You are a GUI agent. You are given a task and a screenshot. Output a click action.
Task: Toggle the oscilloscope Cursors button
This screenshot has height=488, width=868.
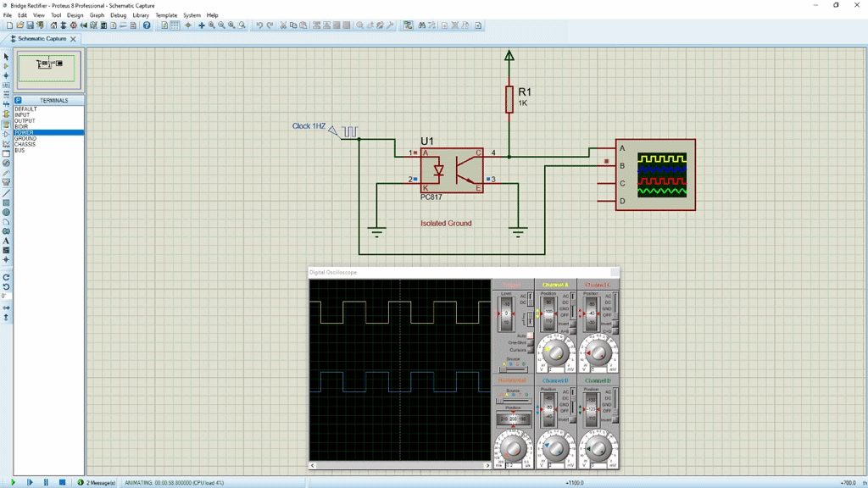(x=530, y=350)
